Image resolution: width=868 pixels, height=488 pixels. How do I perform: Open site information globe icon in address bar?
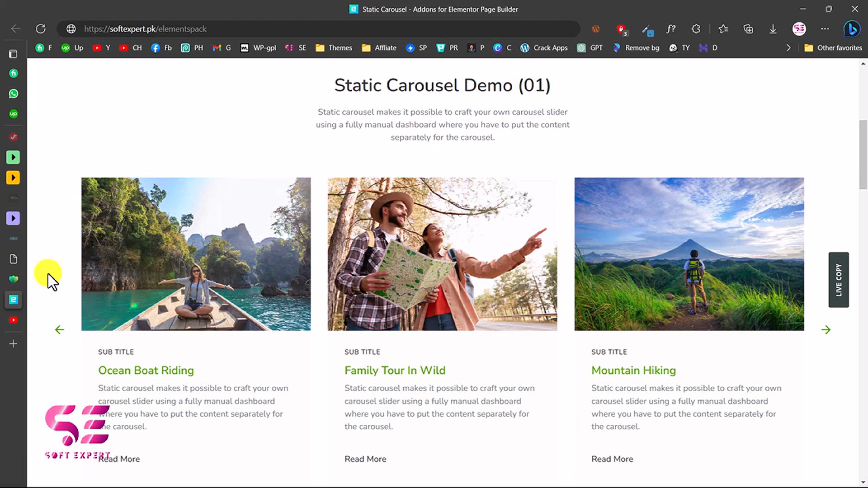click(x=71, y=29)
